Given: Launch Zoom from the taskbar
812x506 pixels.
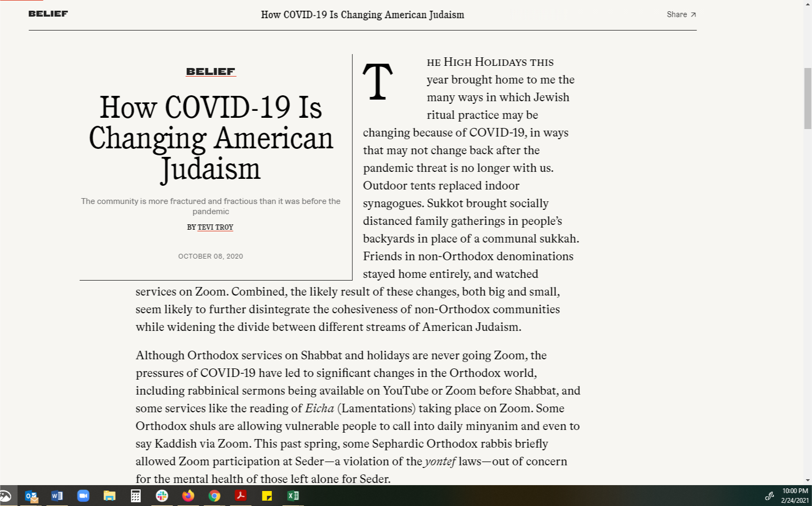Looking at the screenshot, I should (83, 496).
